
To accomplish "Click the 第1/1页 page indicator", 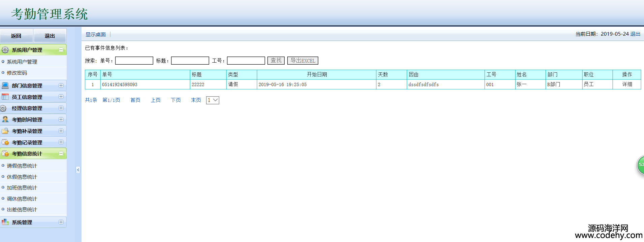I will (x=111, y=100).
